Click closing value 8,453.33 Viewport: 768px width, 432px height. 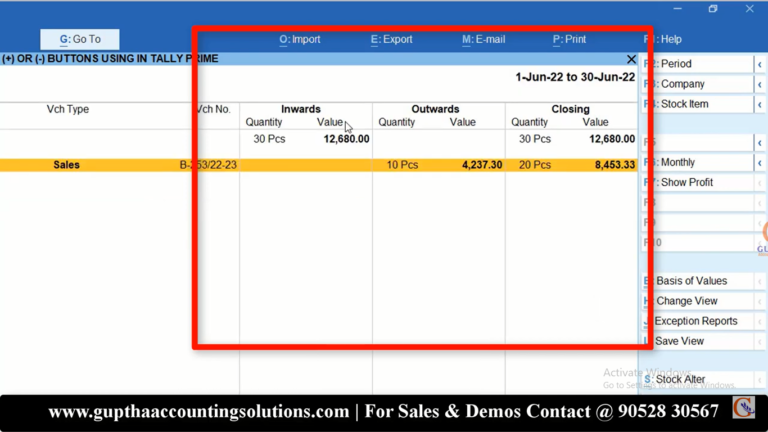click(615, 165)
